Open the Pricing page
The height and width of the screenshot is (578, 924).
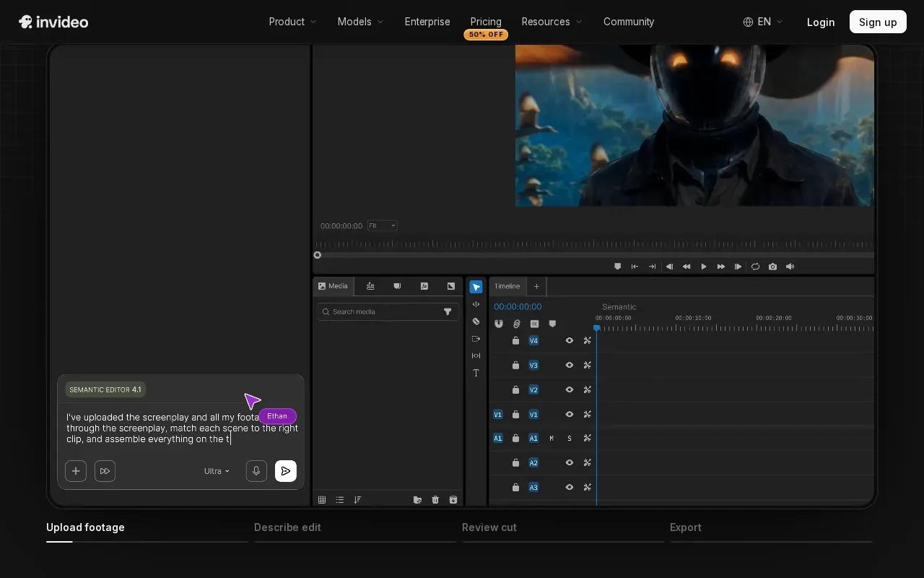pos(486,22)
